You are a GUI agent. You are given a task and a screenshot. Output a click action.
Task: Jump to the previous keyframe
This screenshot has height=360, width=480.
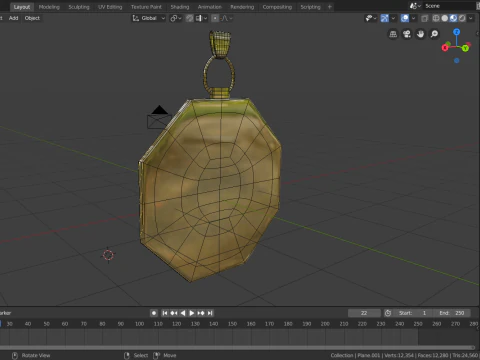[x=174, y=313]
